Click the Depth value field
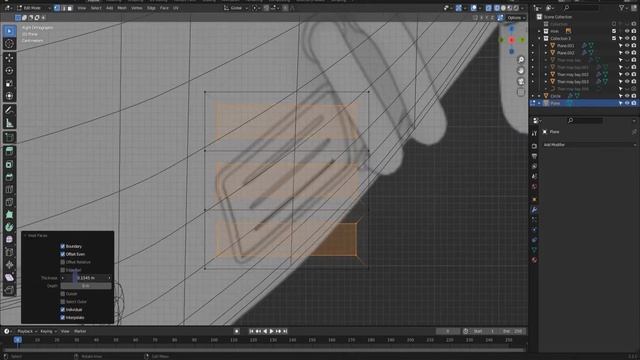The height and width of the screenshot is (360, 640). pyautogui.click(x=86, y=286)
